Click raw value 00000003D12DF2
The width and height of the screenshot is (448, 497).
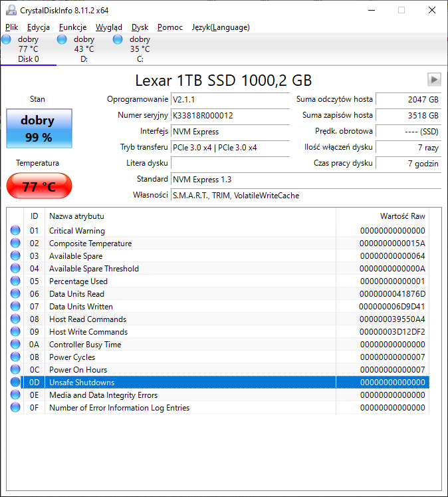point(392,332)
